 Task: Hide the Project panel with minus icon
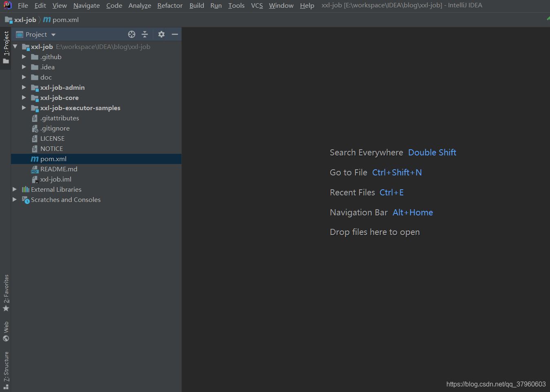pos(175,34)
